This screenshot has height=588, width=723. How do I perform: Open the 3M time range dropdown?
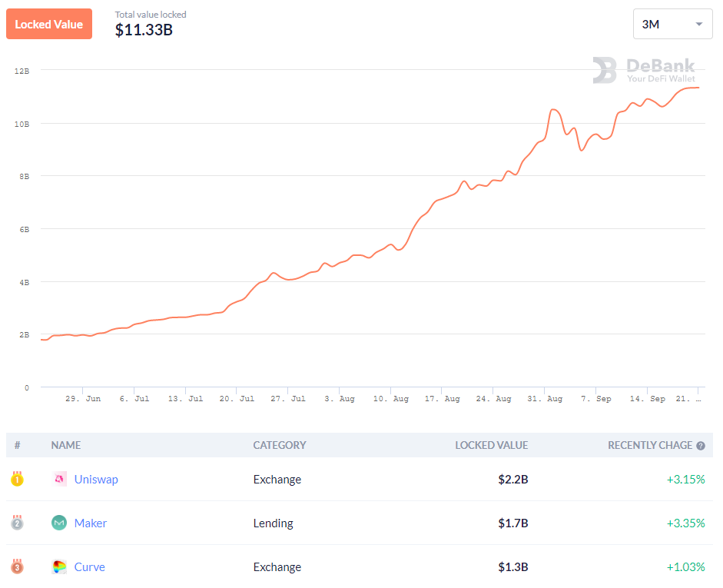point(672,25)
